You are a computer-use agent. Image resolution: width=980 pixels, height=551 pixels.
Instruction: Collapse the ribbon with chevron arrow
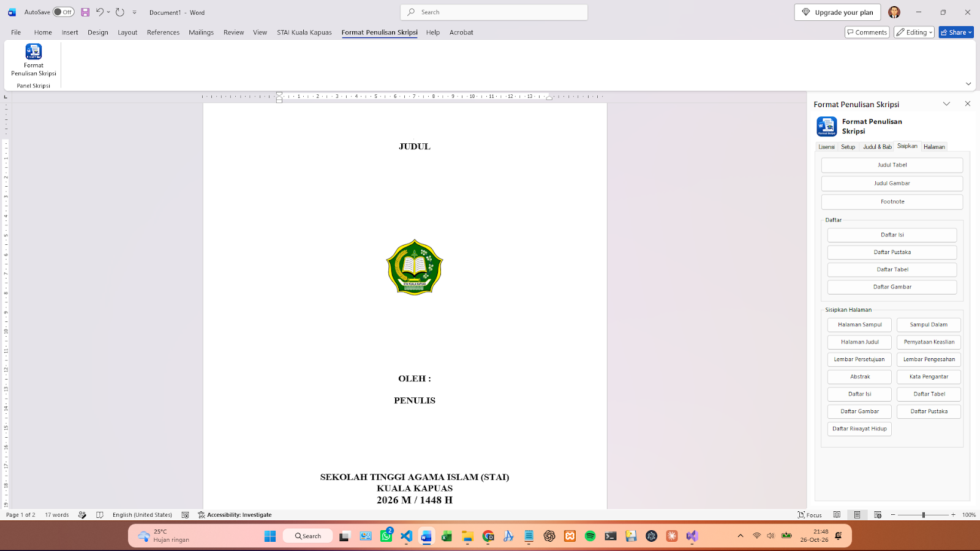[x=968, y=84]
